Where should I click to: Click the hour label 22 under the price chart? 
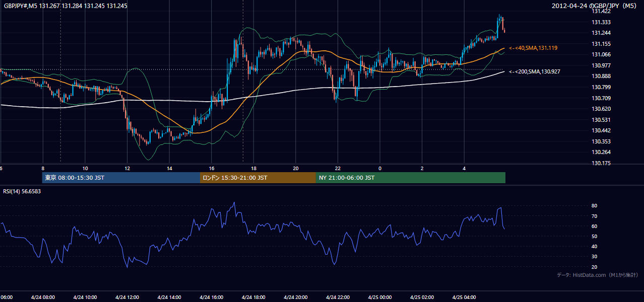click(338, 169)
